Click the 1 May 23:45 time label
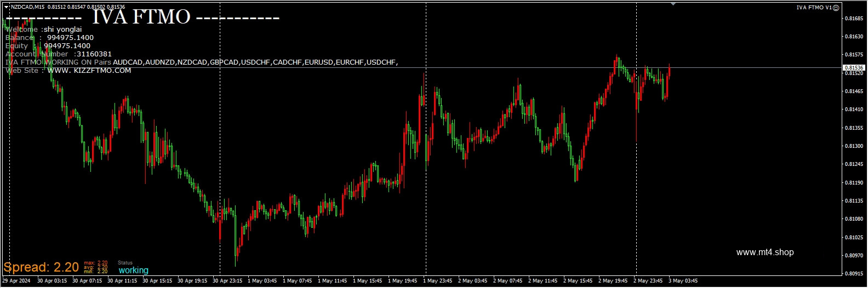 [x=438, y=281]
